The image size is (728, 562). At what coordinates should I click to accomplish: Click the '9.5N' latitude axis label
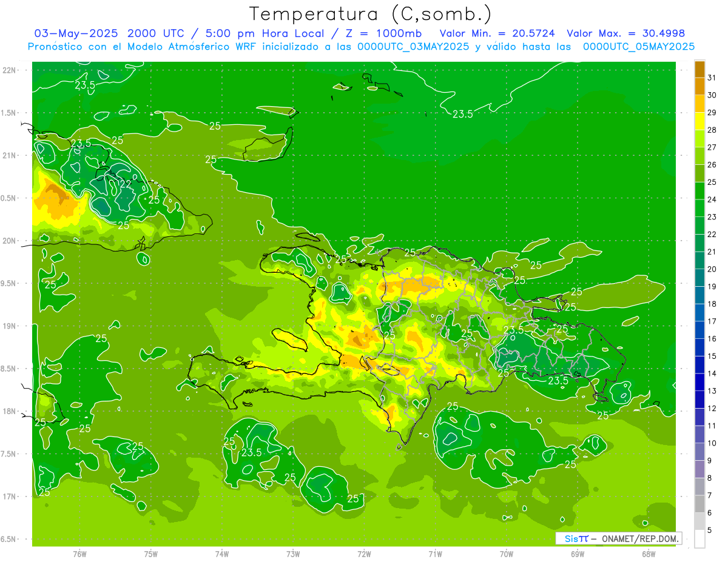(x=9, y=283)
